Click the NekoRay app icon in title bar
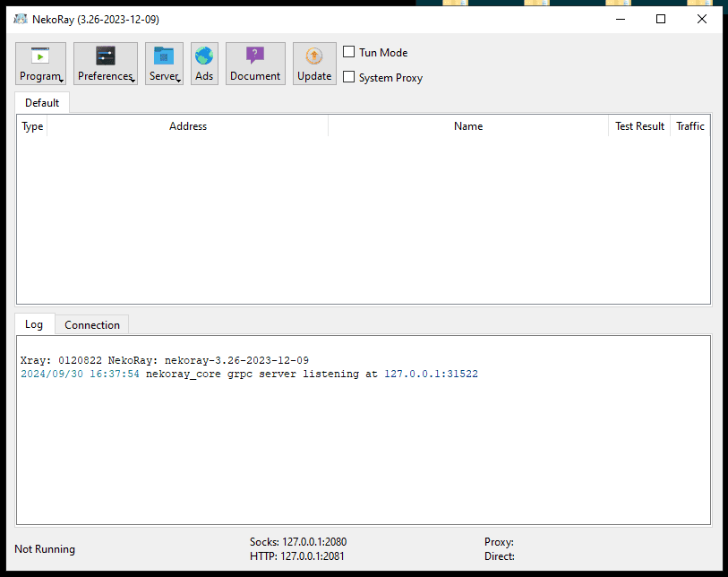This screenshot has width=728, height=577. [21, 19]
